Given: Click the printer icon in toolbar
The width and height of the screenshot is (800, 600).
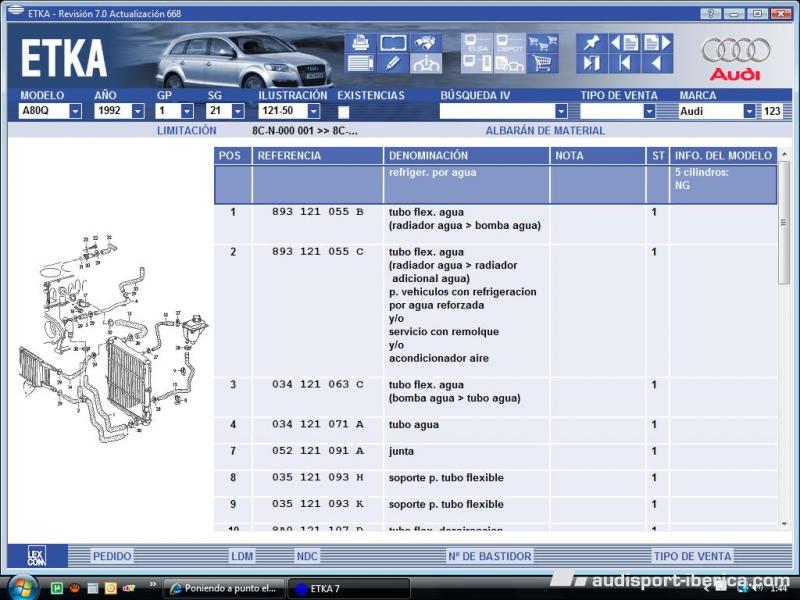Looking at the screenshot, I should pyautogui.click(x=361, y=43).
